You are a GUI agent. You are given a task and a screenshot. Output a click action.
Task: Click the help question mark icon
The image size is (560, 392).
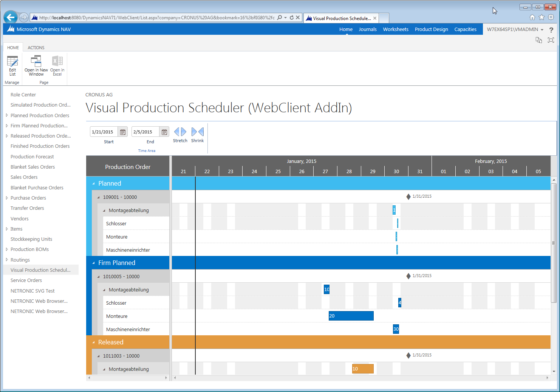[x=551, y=29]
